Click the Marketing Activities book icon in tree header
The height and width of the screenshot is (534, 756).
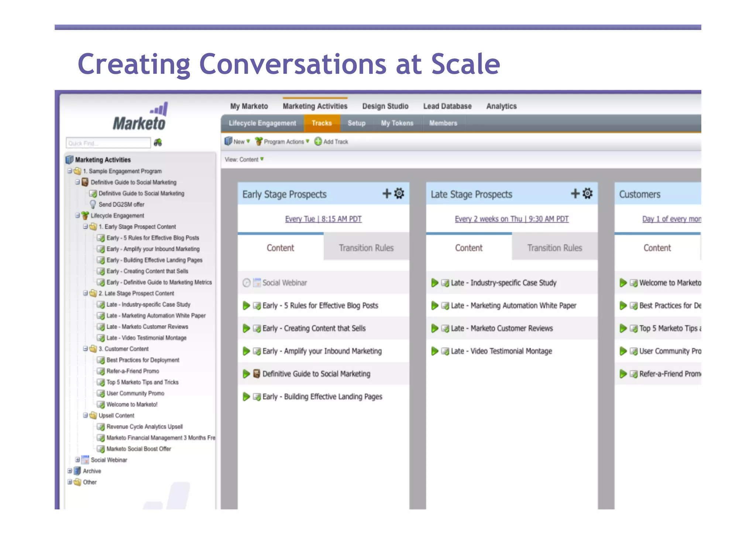(69, 160)
